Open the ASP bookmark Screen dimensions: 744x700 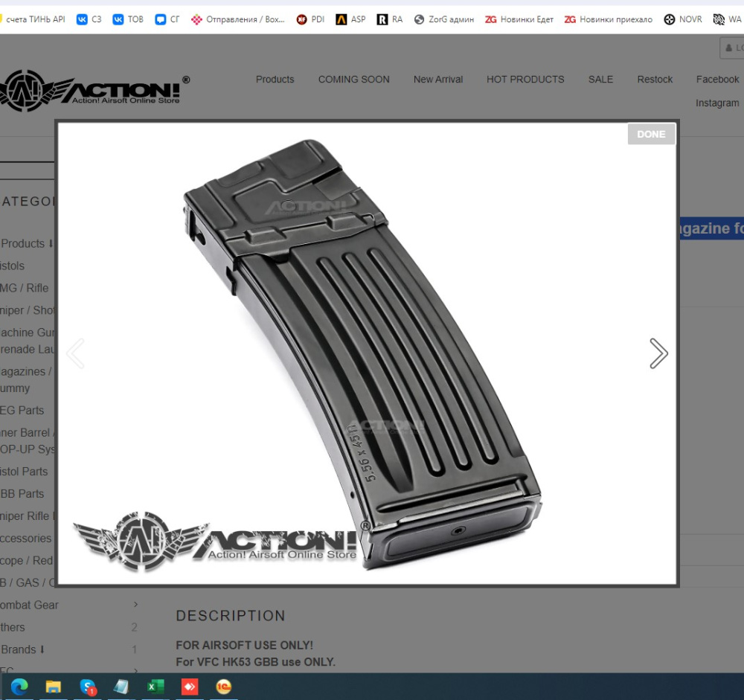pos(350,19)
